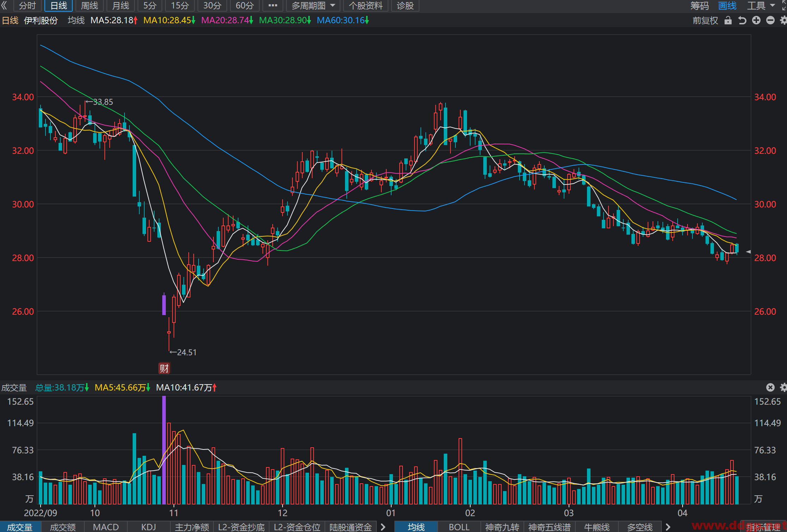Expand the 多周期图 dropdown

pos(313,6)
